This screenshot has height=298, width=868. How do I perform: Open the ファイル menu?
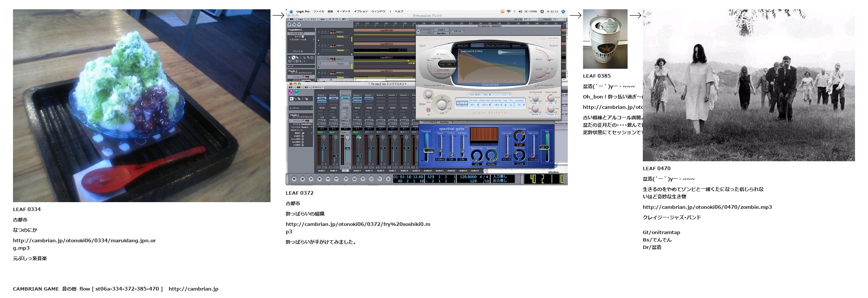coord(318,12)
